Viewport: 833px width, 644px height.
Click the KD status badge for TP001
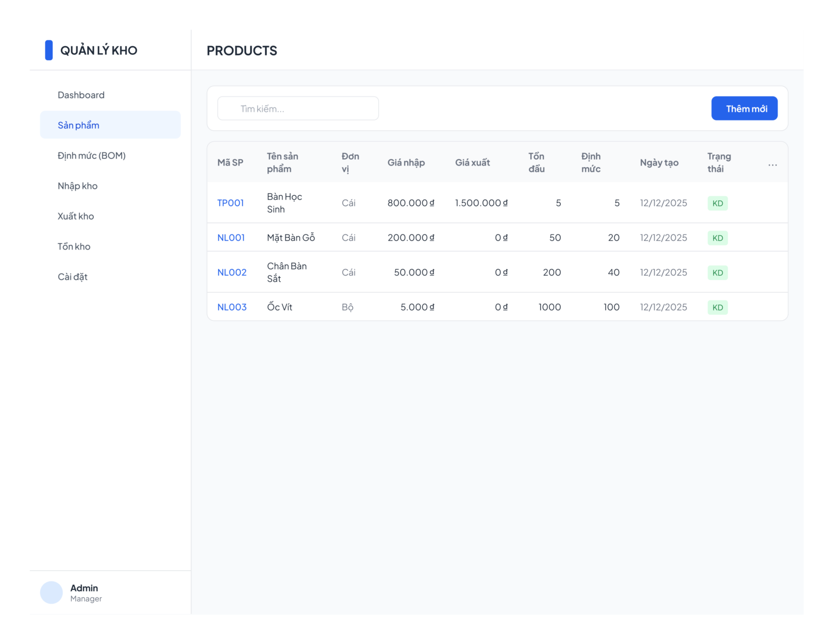click(717, 203)
